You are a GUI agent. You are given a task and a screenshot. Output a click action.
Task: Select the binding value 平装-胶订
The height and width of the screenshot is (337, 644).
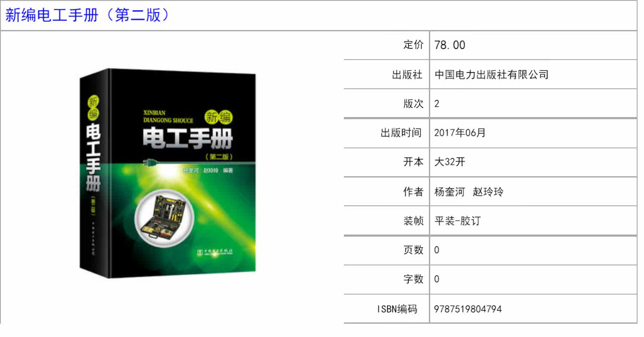[458, 221]
